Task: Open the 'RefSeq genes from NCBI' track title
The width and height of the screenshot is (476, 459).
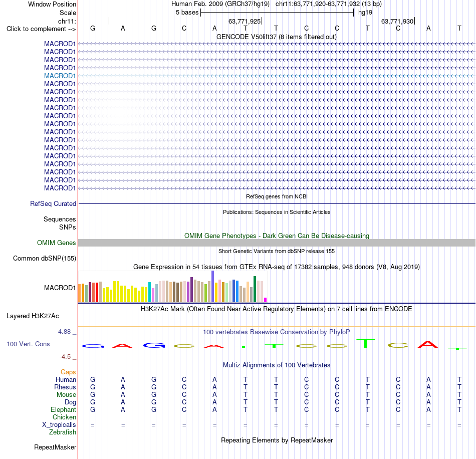Action: point(277,196)
